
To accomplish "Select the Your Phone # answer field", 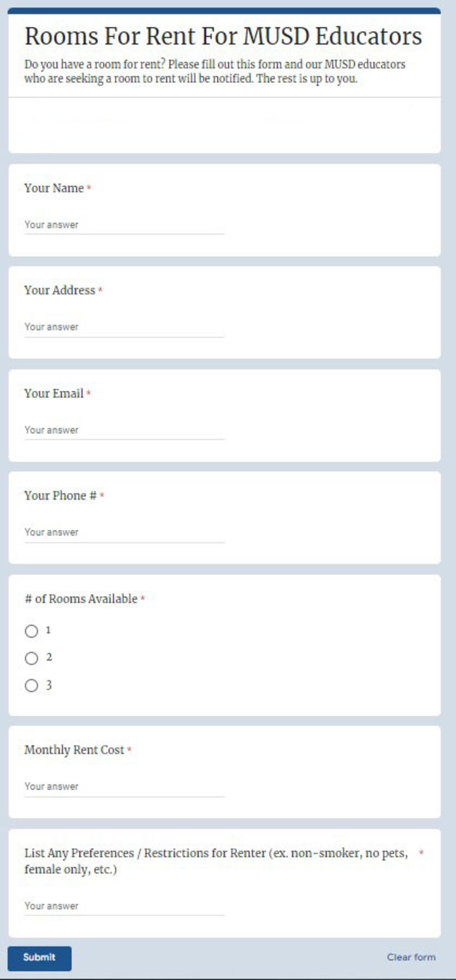I will tap(124, 533).
